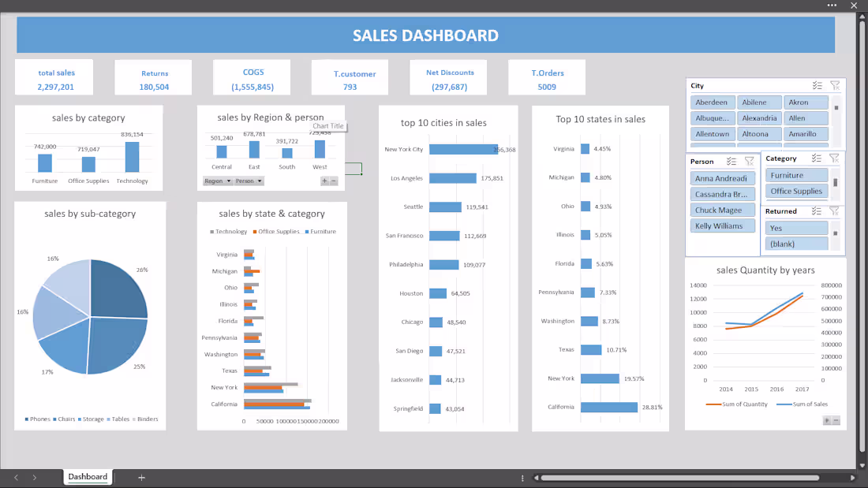Open the window options ellipsis at top right

832,6
